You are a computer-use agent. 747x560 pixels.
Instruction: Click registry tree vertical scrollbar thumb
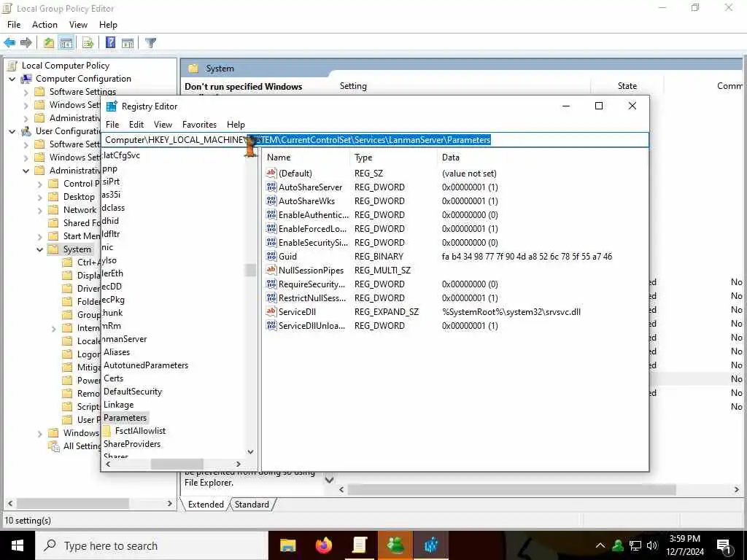tap(251, 270)
